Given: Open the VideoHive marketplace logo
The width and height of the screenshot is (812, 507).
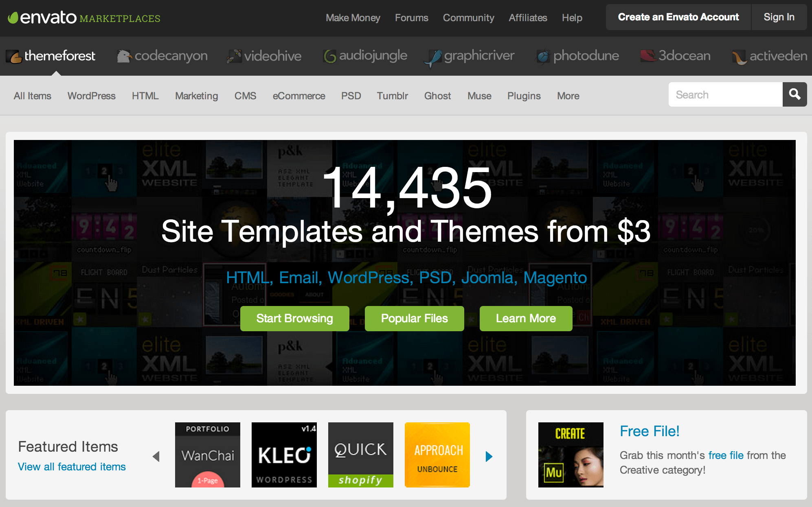Looking at the screenshot, I should click(x=264, y=56).
